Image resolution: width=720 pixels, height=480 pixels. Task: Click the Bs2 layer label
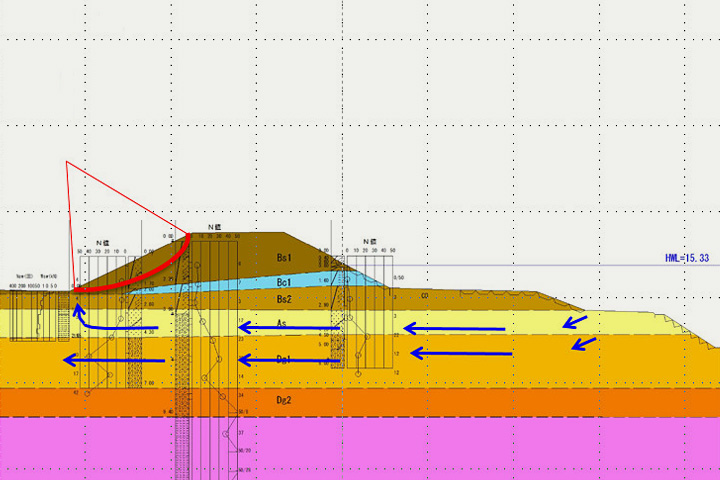click(x=284, y=299)
